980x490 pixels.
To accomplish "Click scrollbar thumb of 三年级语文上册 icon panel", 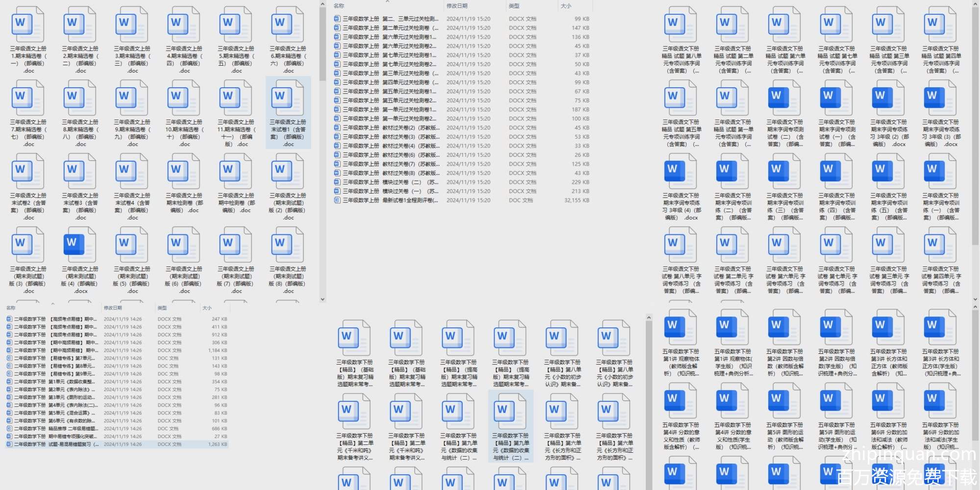I will 322,44.
